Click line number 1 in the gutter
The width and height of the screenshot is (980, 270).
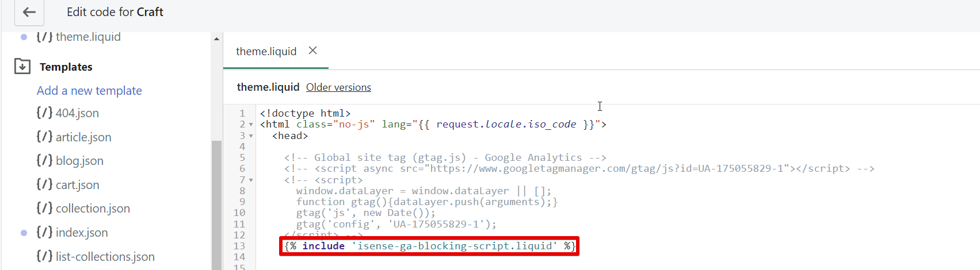(x=242, y=114)
